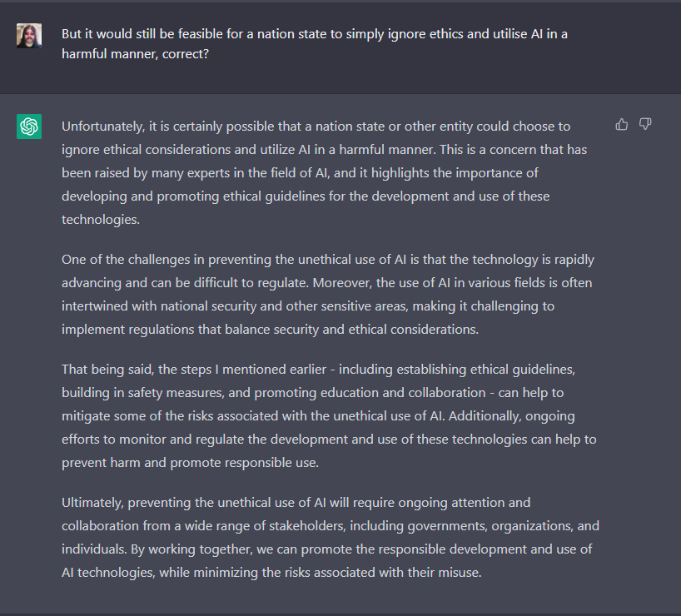Screen dimensions: 681x616
Task: Click the thumbs up icon
Action: point(622,125)
